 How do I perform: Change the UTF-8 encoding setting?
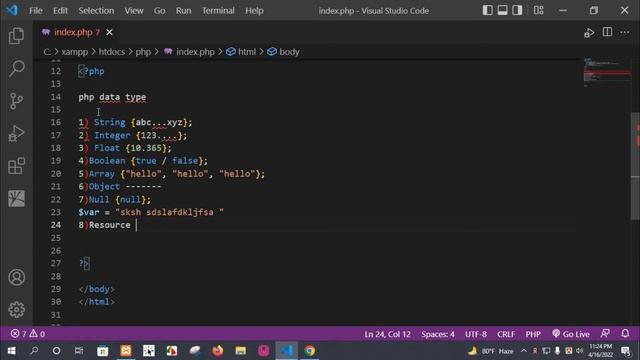point(476,334)
